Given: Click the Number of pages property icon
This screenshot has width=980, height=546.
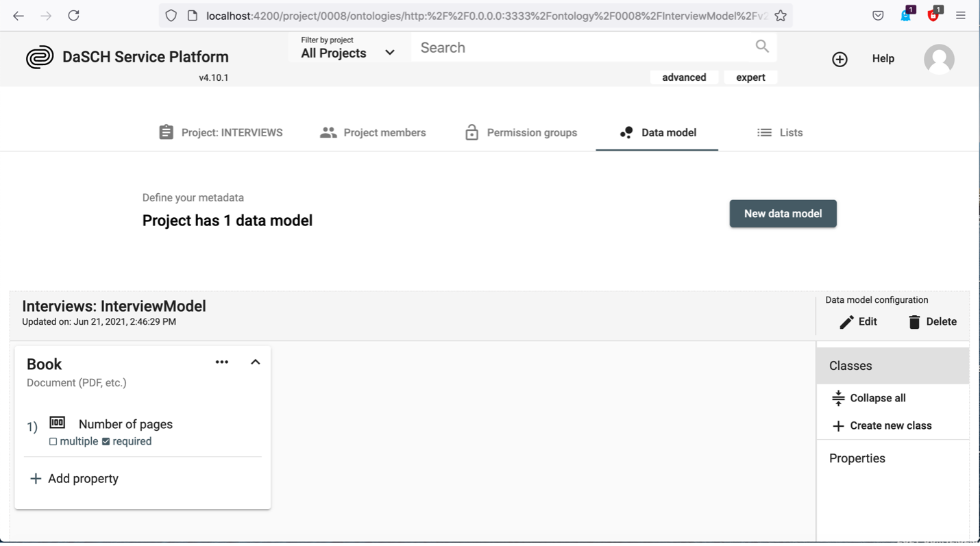Looking at the screenshot, I should (58, 423).
